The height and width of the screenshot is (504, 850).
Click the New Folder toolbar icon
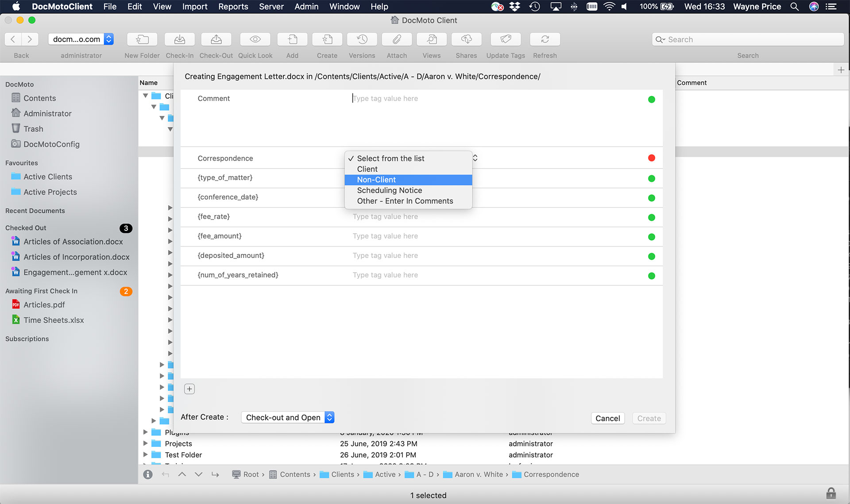[x=142, y=39]
